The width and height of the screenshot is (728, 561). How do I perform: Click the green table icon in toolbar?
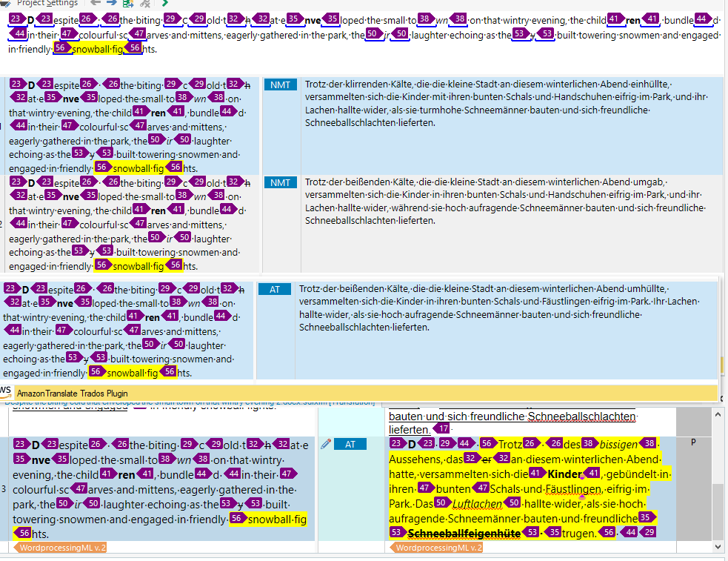click(x=128, y=3)
